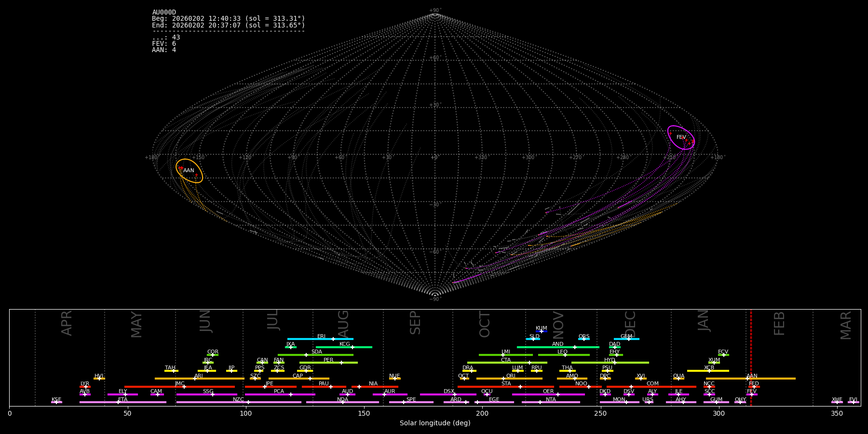
Task: Click the 200 tick on longitude axis
Action: 482,413
